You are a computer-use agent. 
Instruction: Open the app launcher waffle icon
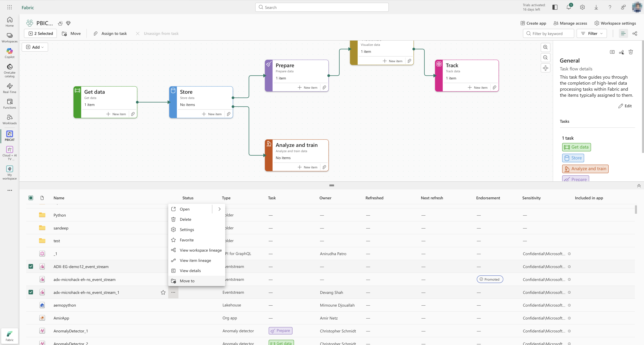pyautogui.click(x=10, y=7)
